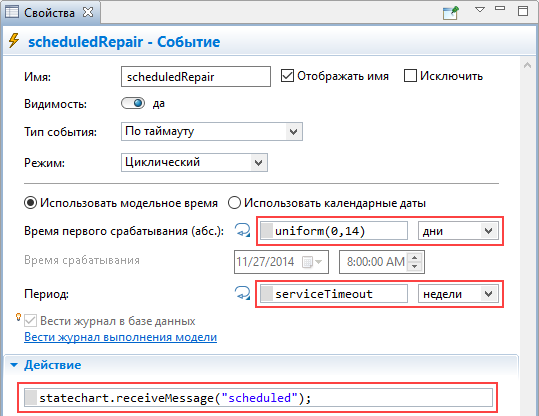Open the view menu triangle icon

coord(480,10)
